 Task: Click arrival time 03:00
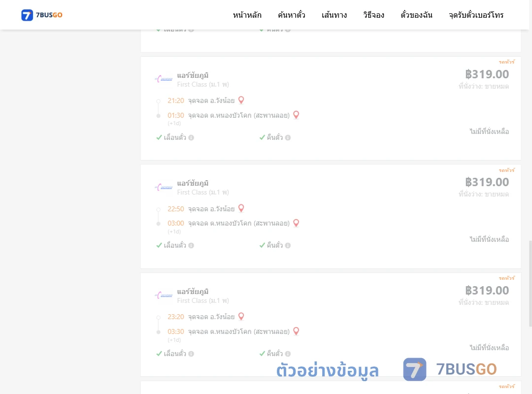point(176,223)
